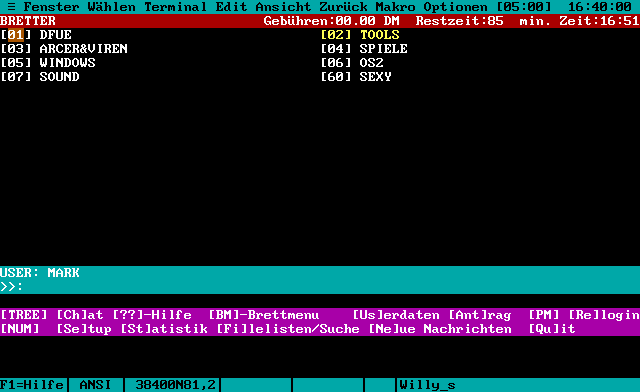The width and height of the screenshot is (640, 392).
Task: Open the system menu ≡ icon
Action: pos(11,7)
